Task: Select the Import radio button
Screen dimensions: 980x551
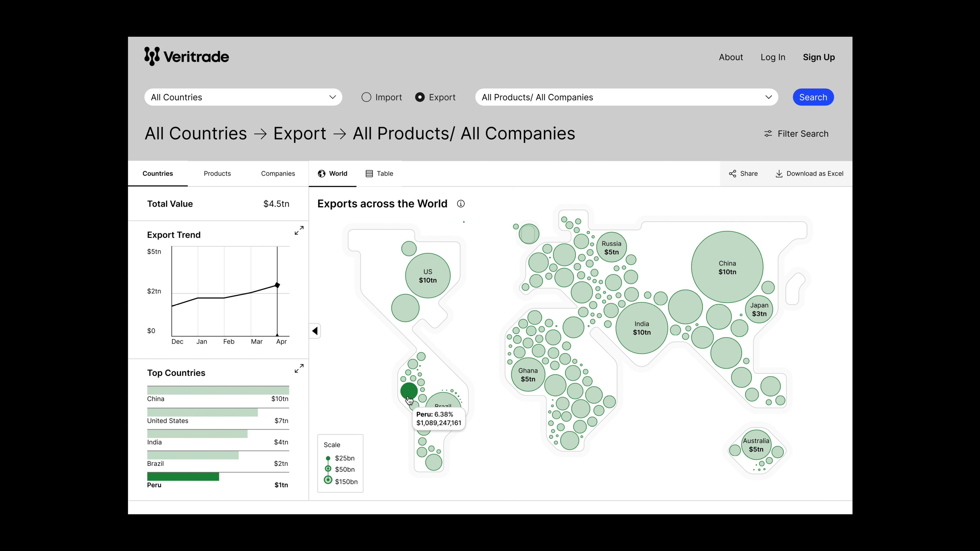Action: tap(366, 97)
